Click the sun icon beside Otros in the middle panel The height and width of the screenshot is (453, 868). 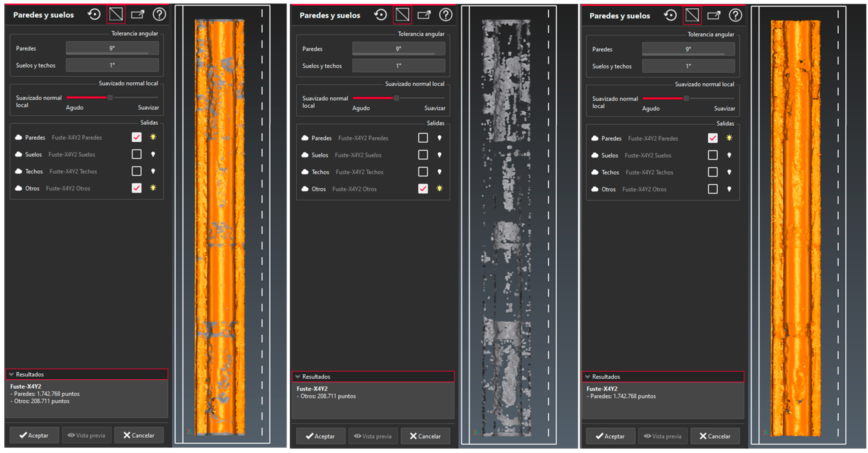pyautogui.click(x=439, y=188)
